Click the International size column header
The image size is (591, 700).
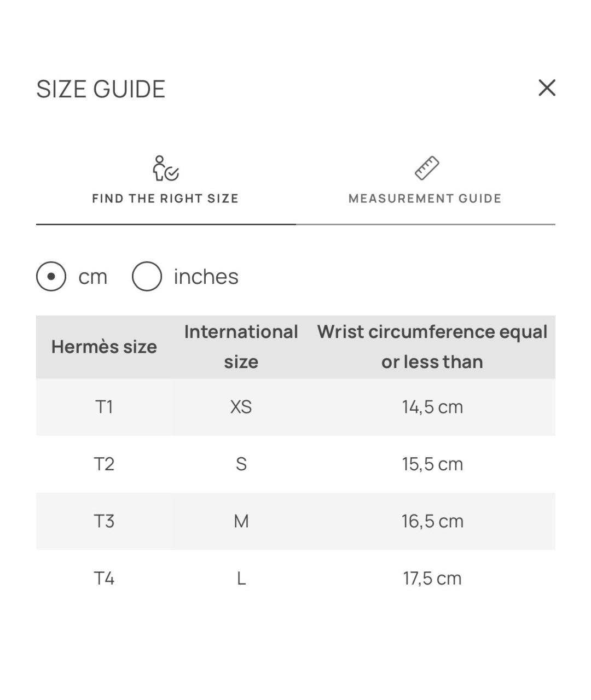tap(241, 347)
